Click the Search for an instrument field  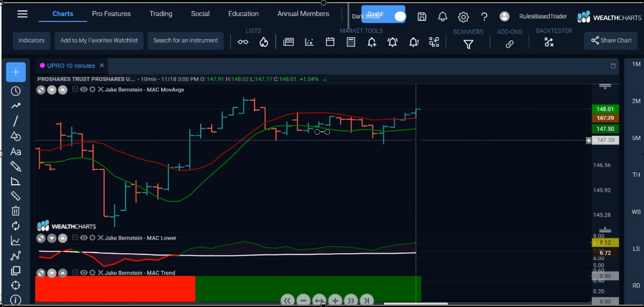point(185,40)
